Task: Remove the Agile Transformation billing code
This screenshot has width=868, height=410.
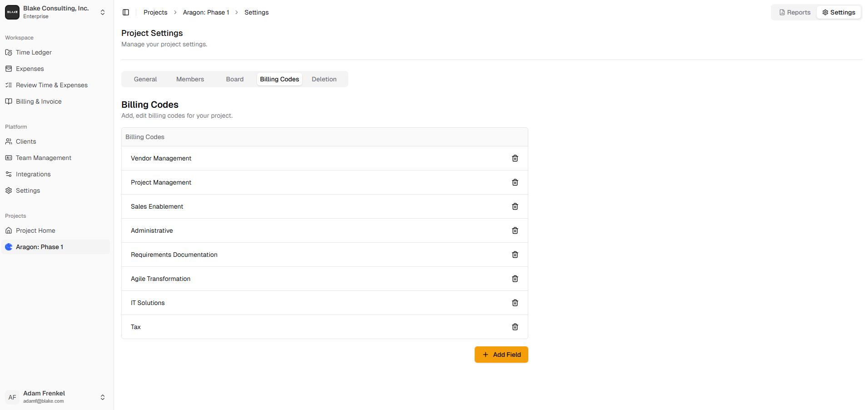Action: point(515,279)
